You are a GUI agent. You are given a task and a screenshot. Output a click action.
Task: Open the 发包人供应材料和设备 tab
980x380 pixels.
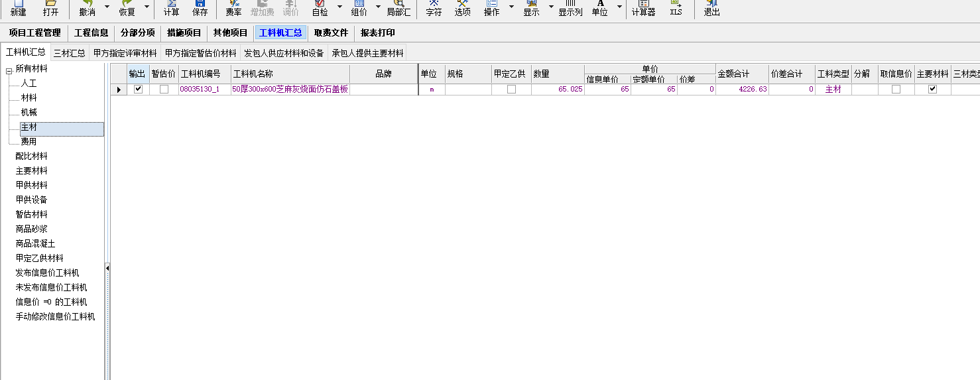click(284, 53)
